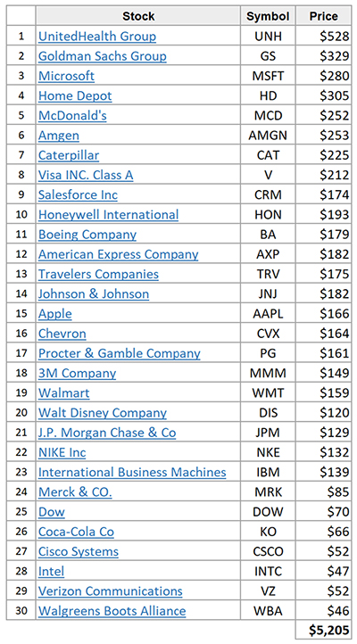Image resolution: width=357 pixels, height=644 pixels.
Task: Select the $5,205 total cell
Action: pos(324,630)
